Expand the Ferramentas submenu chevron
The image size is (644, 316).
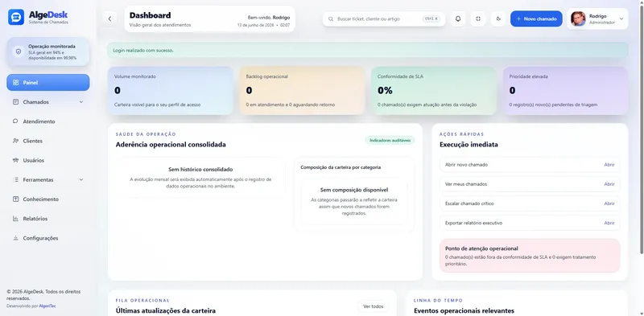point(81,180)
